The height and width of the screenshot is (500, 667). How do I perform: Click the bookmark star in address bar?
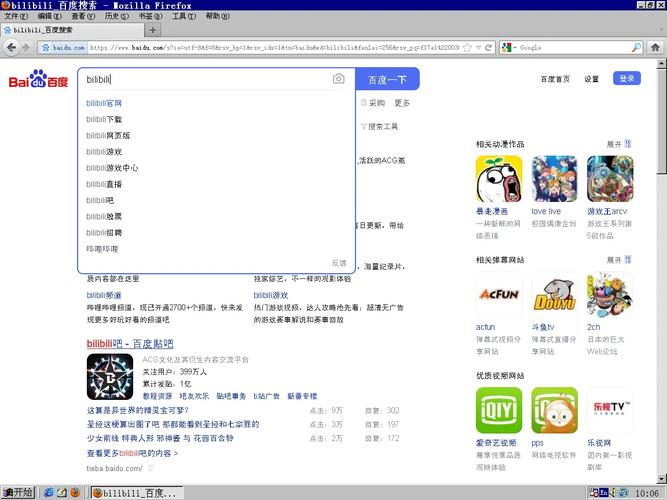pyautogui.click(x=467, y=48)
